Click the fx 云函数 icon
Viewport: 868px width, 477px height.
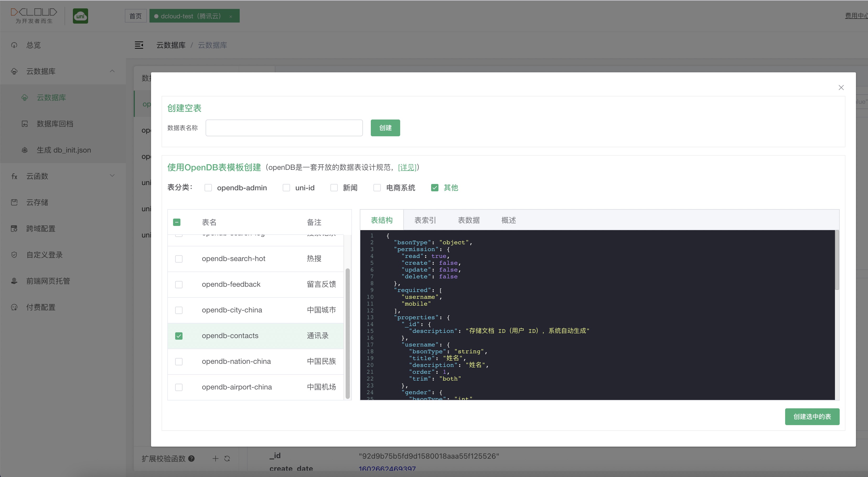(x=14, y=176)
